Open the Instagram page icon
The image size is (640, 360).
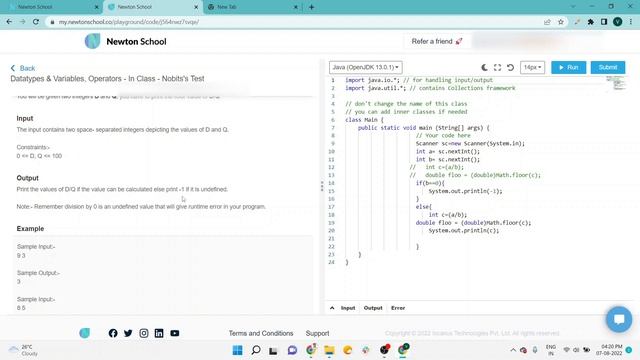(144, 333)
